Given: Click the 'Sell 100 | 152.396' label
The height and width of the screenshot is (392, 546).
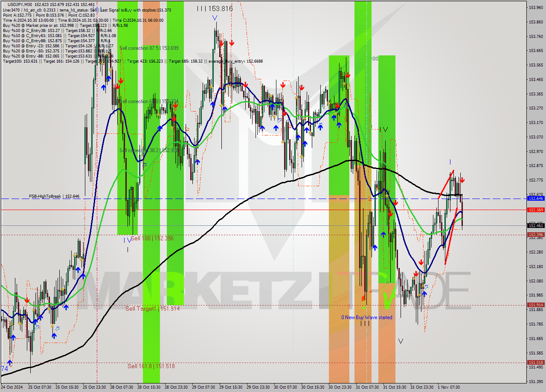Looking at the screenshot, I should coord(152,238).
